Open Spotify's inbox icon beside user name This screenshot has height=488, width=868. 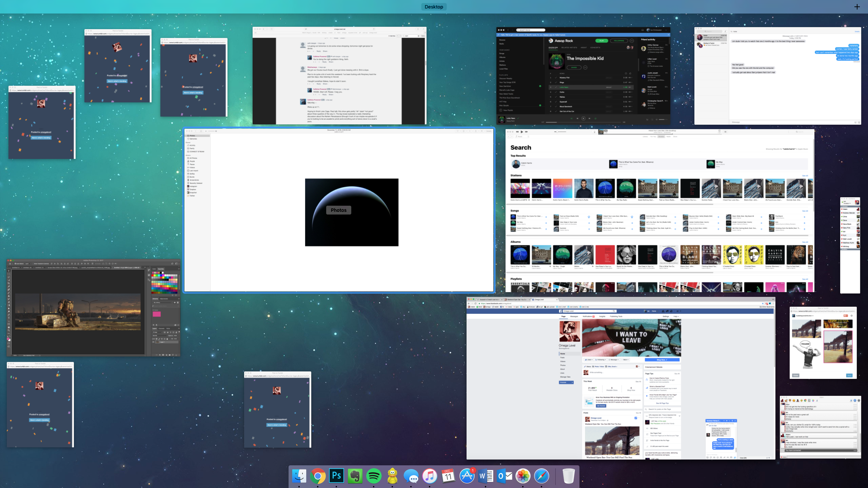[643, 30]
